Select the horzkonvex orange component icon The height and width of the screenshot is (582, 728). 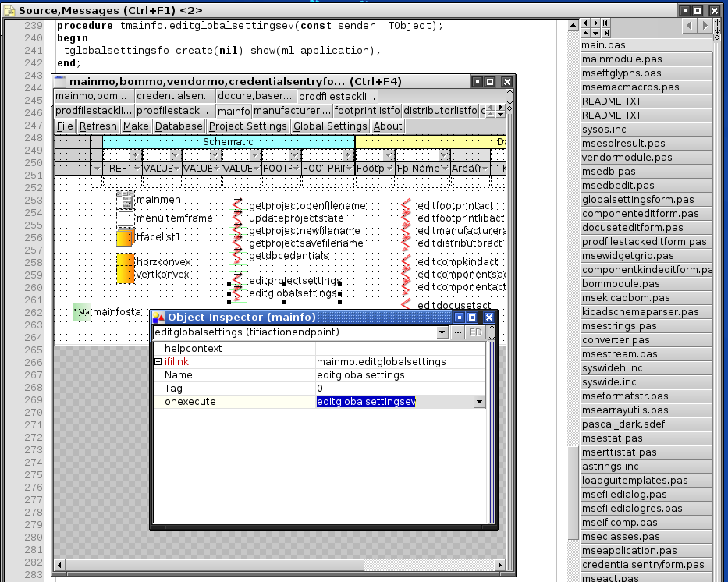[x=125, y=261]
